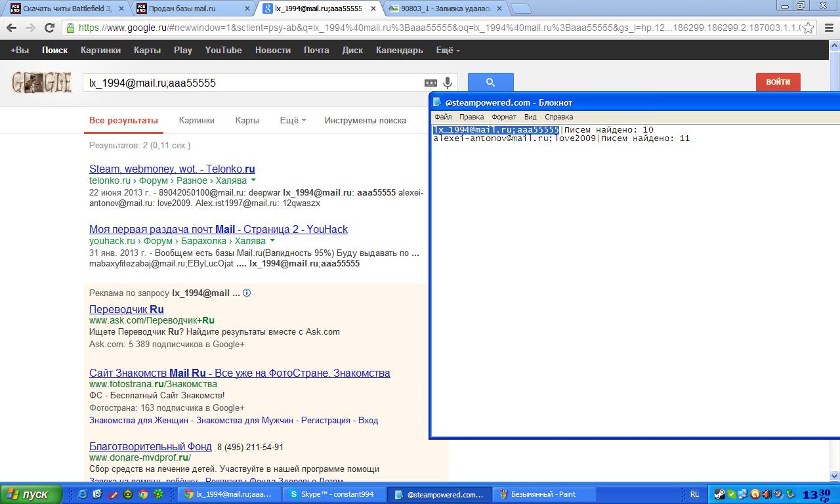The width and height of the screenshot is (840, 504).
Task: Open the 'Благотворительный Фонд' ad link
Action: 150,446
